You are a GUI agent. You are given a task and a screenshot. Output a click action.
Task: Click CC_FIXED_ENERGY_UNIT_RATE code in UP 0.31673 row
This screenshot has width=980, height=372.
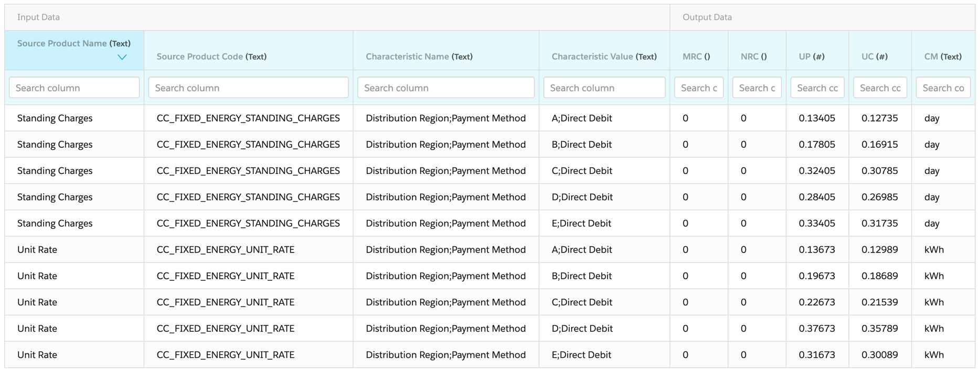click(226, 355)
